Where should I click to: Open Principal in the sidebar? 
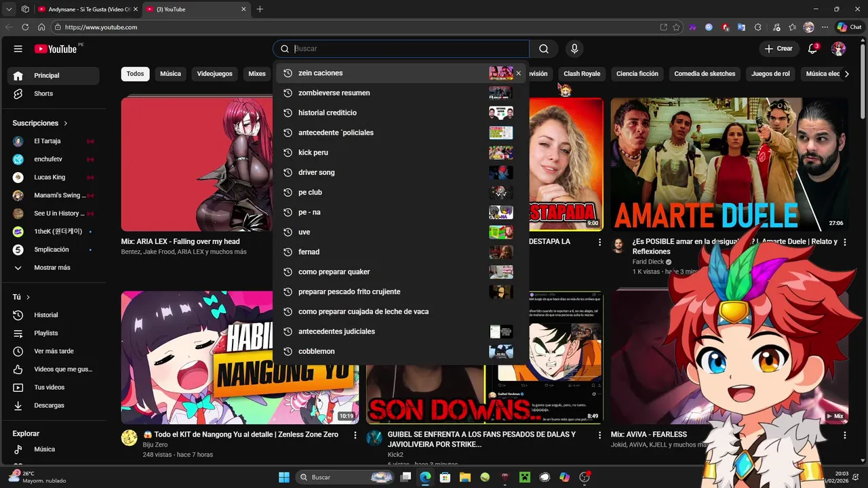[x=53, y=75]
